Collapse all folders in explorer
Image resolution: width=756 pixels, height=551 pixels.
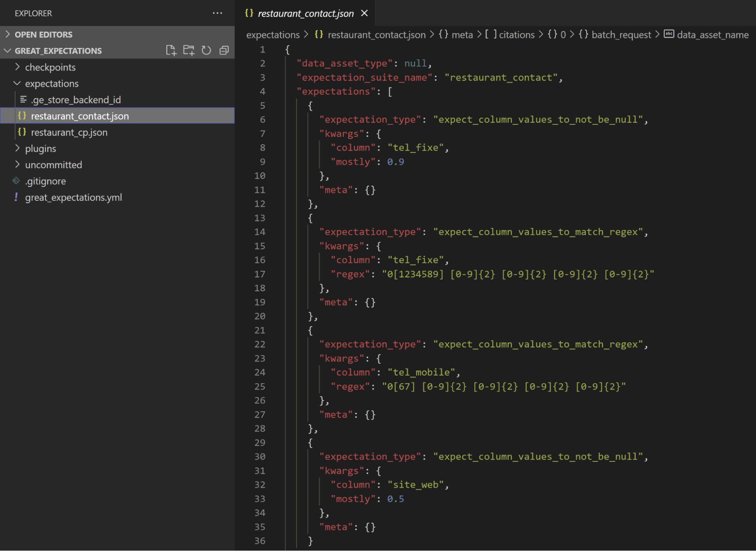tap(224, 50)
